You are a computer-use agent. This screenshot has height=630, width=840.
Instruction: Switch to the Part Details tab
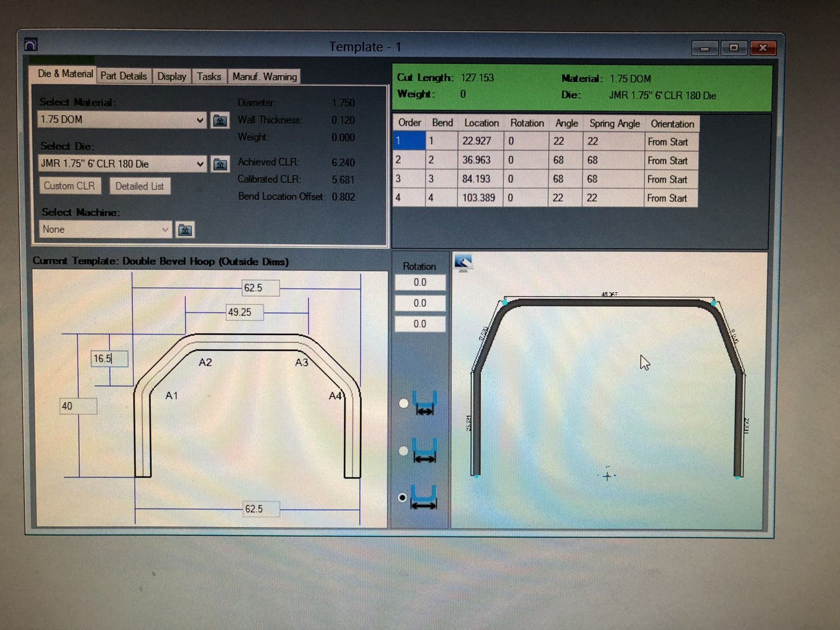pyautogui.click(x=124, y=76)
